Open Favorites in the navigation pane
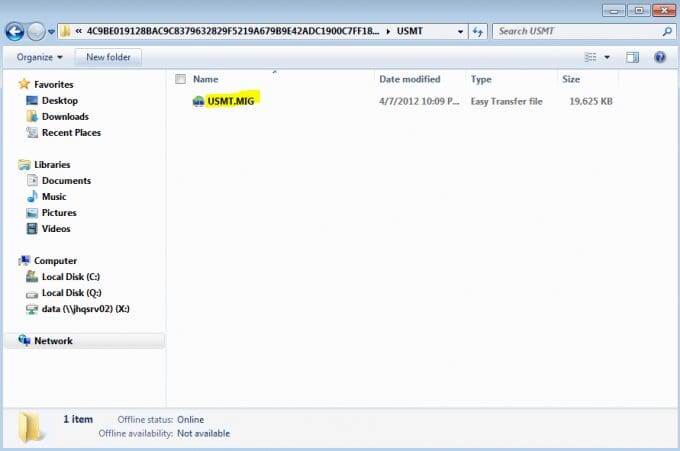The height and width of the screenshot is (451, 680). pos(54,85)
